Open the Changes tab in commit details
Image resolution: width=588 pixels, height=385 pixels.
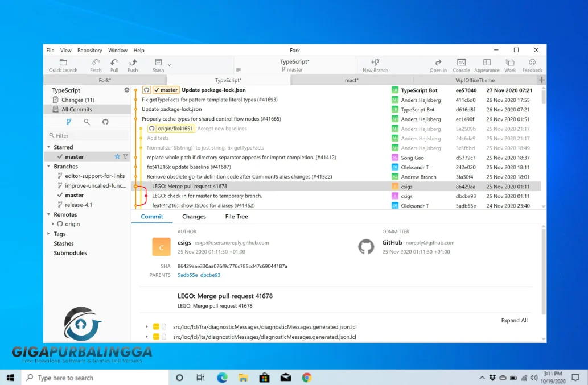click(x=194, y=217)
